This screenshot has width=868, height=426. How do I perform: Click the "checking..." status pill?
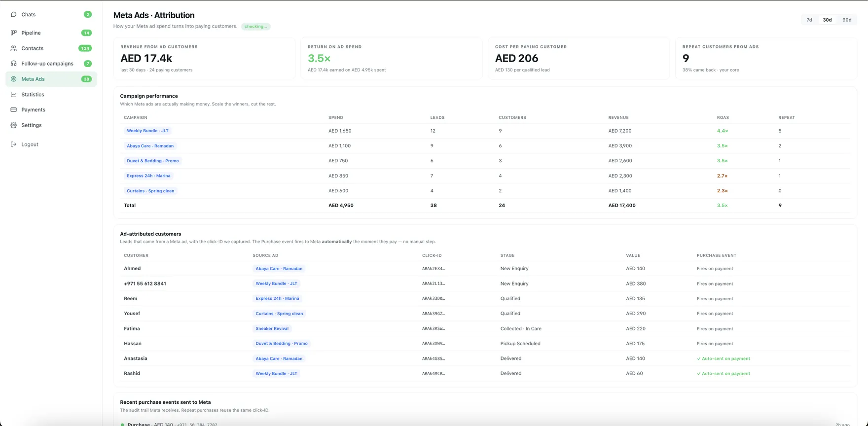coord(255,27)
